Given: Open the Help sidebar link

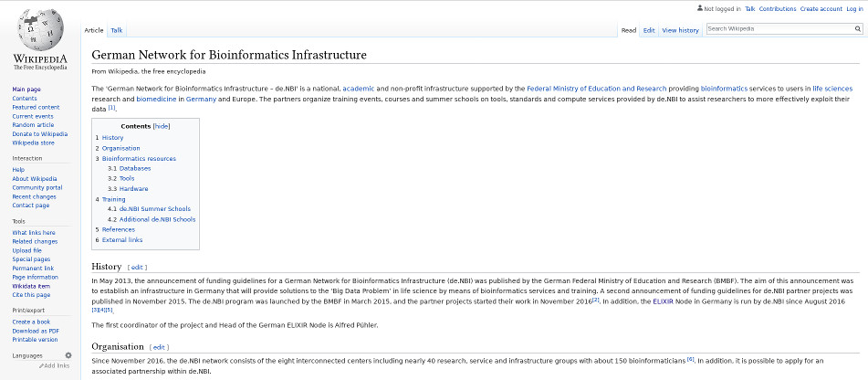Looking at the screenshot, I should click(18, 170).
